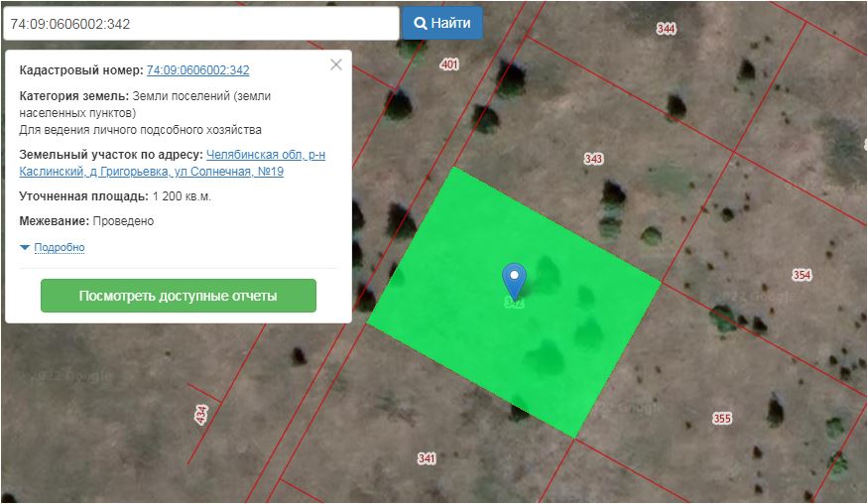The width and height of the screenshot is (868, 504).
Task: Select parcel label 355 on map
Action: tap(722, 418)
